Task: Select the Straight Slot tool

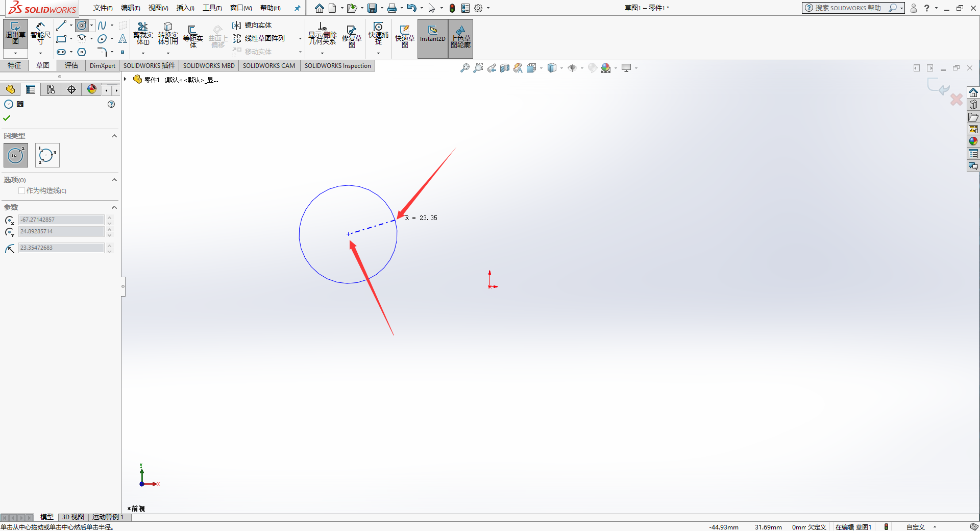Action: pyautogui.click(x=61, y=52)
